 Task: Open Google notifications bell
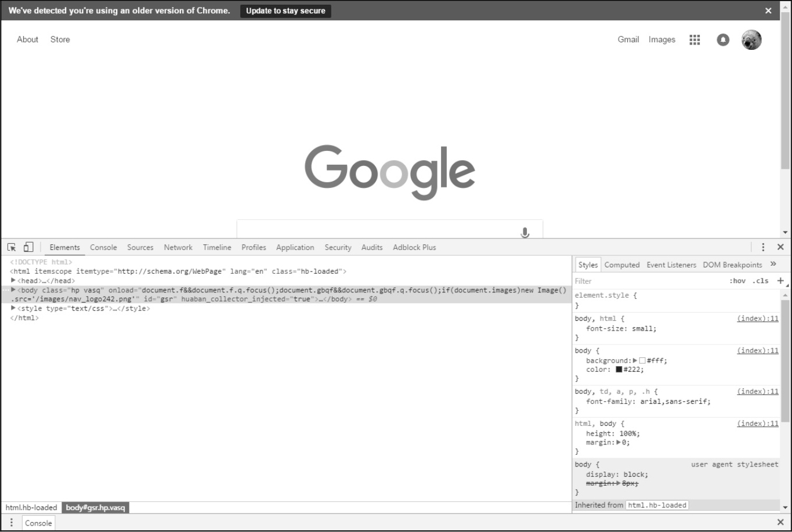coord(723,39)
